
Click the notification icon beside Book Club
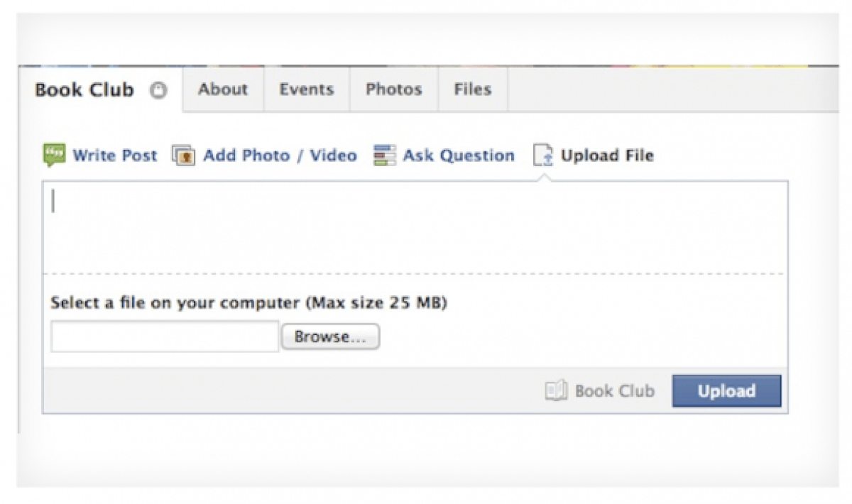click(160, 91)
